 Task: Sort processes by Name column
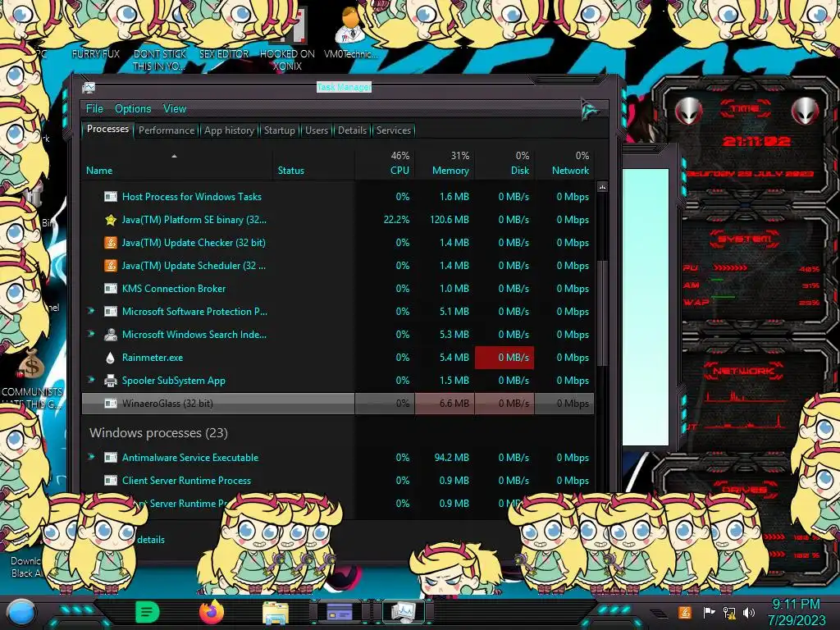coord(177,164)
